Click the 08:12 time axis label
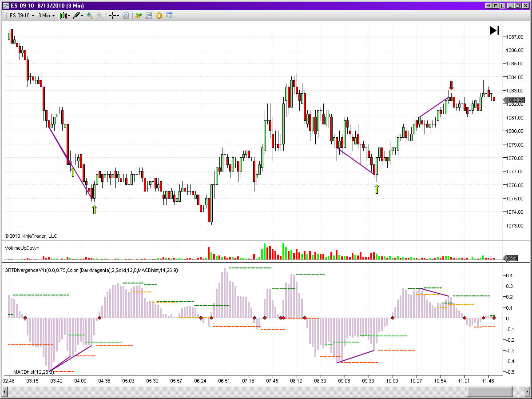 pyautogui.click(x=296, y=381)
